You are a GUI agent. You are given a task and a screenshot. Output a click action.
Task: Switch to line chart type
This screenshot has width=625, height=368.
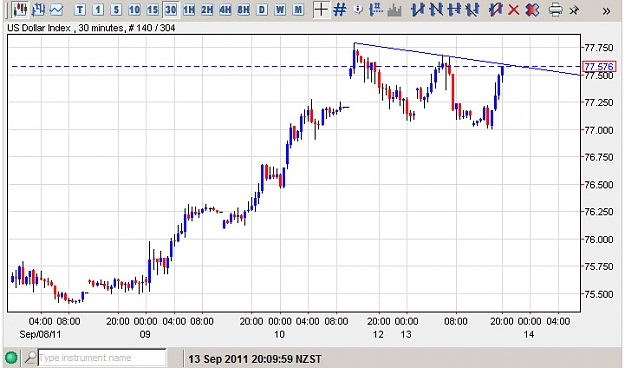tap(56, 10)
